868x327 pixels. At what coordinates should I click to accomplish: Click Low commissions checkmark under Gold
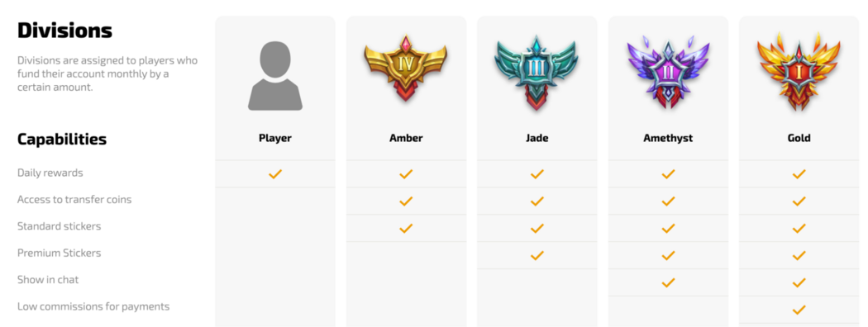tap(799, 310)
